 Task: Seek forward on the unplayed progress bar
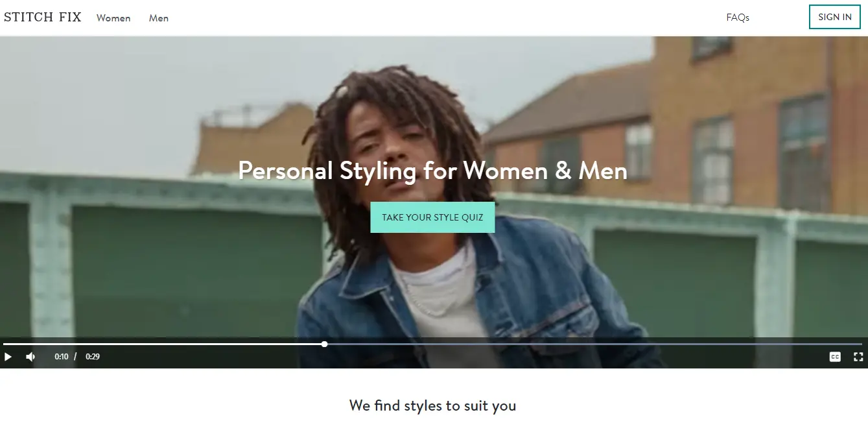594,344
